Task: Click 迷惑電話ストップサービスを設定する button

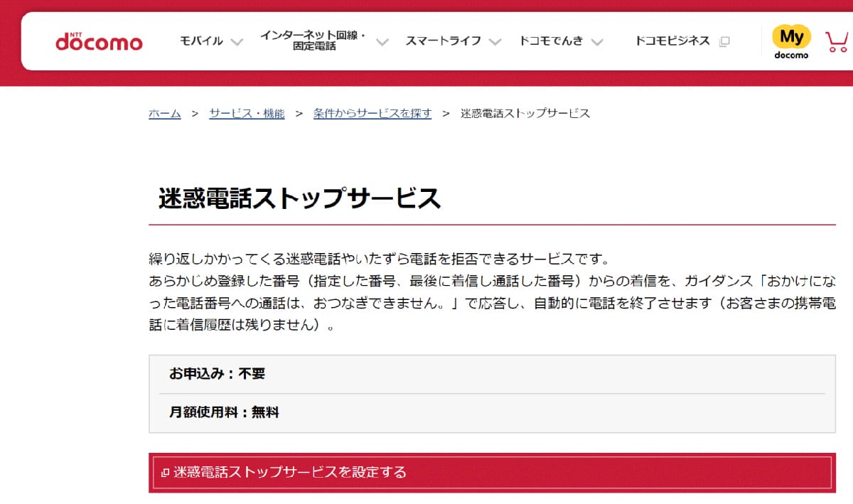Action: point(492,473)
